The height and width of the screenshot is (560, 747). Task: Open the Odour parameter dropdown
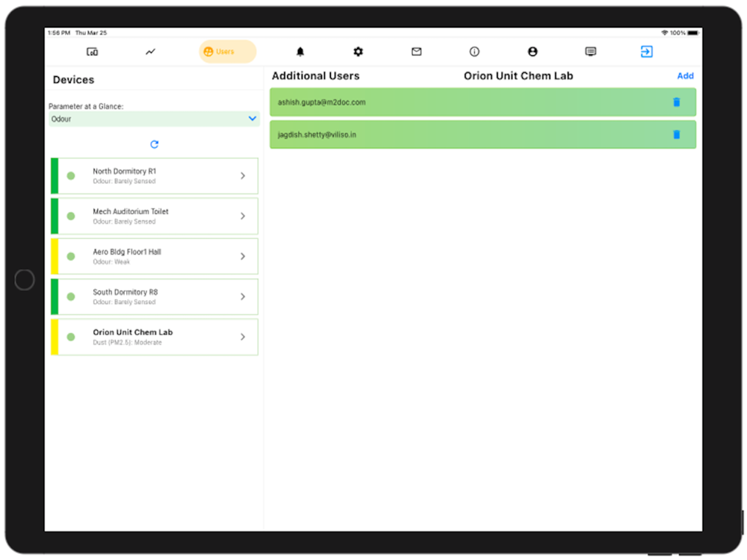tap(155, 119)
